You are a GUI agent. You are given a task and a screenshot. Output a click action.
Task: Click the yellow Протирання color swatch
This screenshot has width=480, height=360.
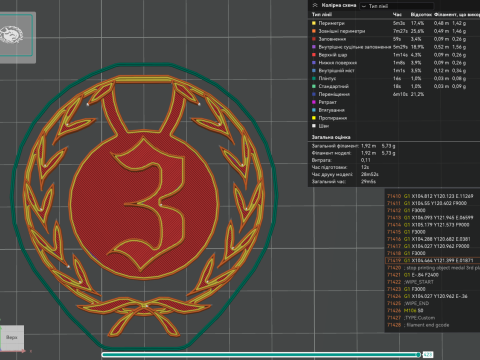314,118
